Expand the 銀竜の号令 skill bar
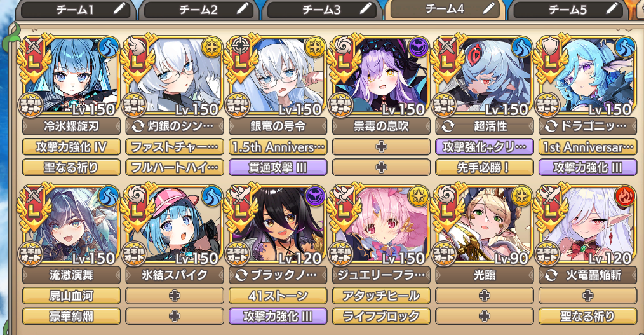Image resolution: width=644 pixels, height=335 pixels. (278, 126)
